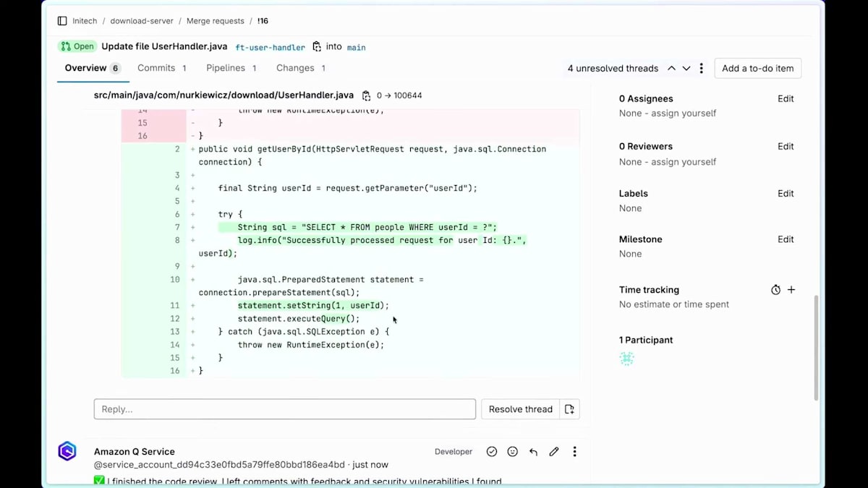Open the UserHandler.java file path link
Image resolution: width=868 pixels, height=488 pixels.
click(x=224, y=95)
